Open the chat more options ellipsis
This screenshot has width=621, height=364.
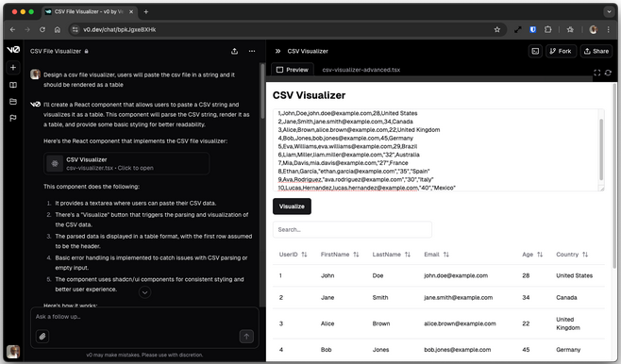252,51
